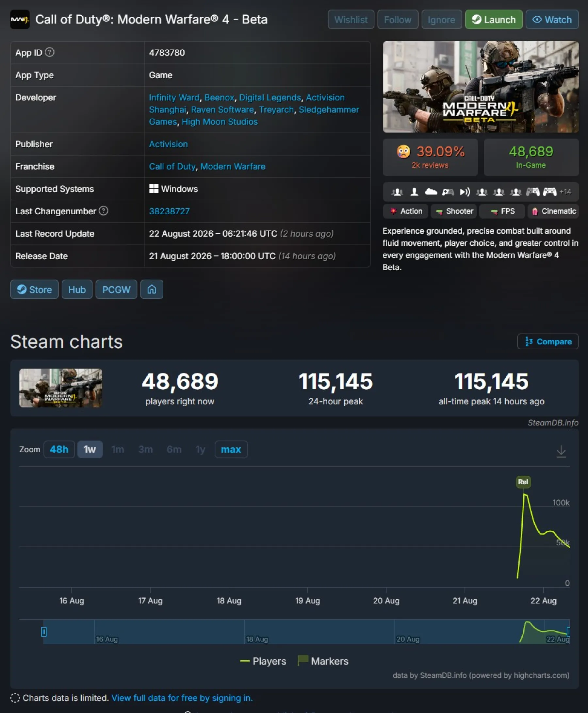The width and height of the screenshot is (588, 713).
Task: Click the Release Date value text
Action: (242, 256)
